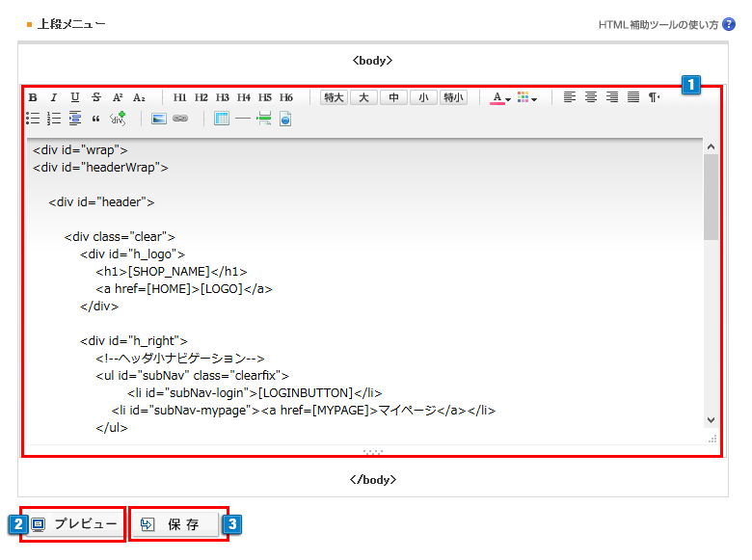Toggle bold formatting in editor toolbar
Viewport: 752px width, 560px height.
pos(33,97)
